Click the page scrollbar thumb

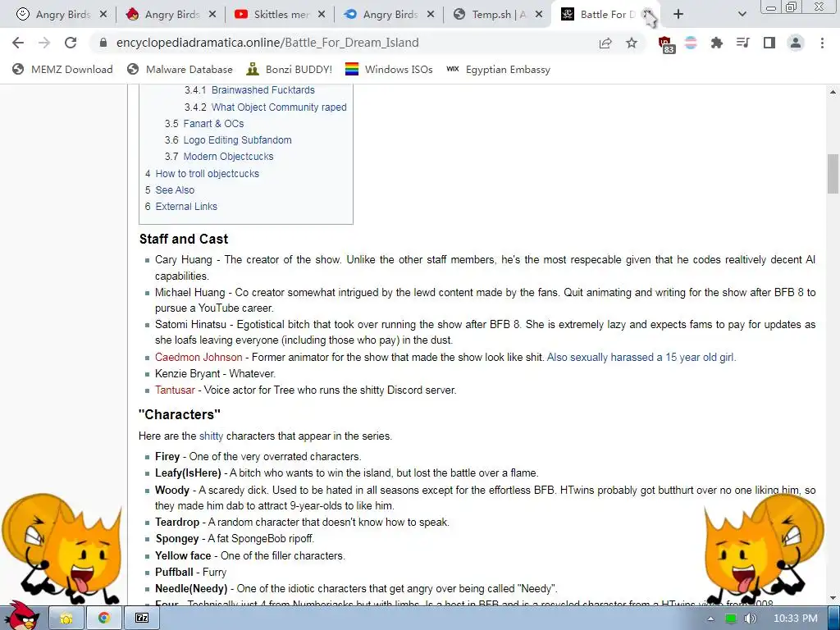(833, 174)
